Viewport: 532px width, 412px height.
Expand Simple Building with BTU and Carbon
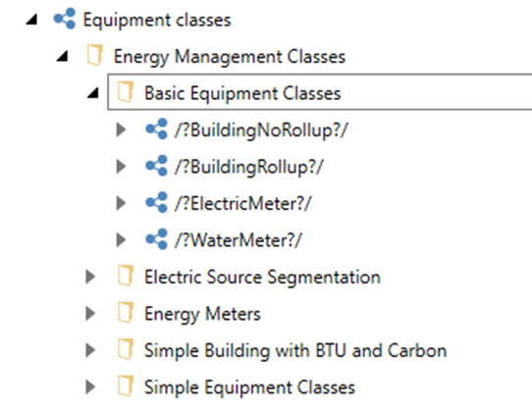90,350
